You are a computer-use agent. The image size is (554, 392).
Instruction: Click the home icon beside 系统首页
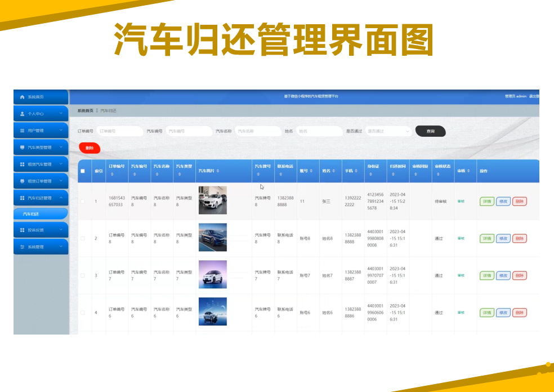tap(23, 97)
